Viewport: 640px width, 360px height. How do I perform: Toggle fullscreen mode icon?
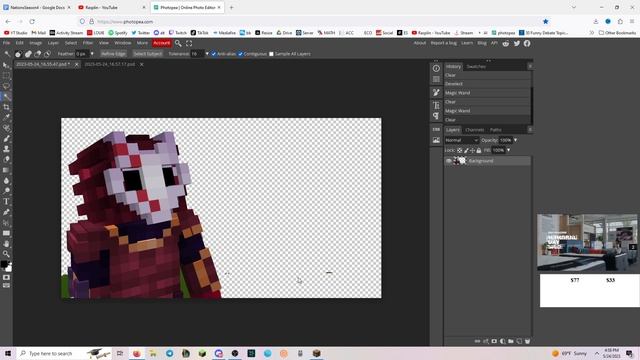pos(189,43)
